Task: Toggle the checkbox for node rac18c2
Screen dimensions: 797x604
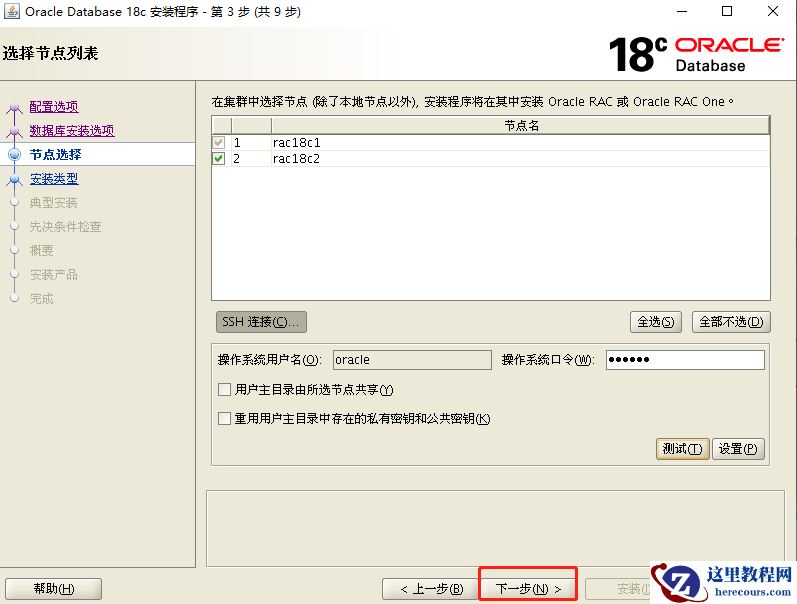Action: click(219, 159)
